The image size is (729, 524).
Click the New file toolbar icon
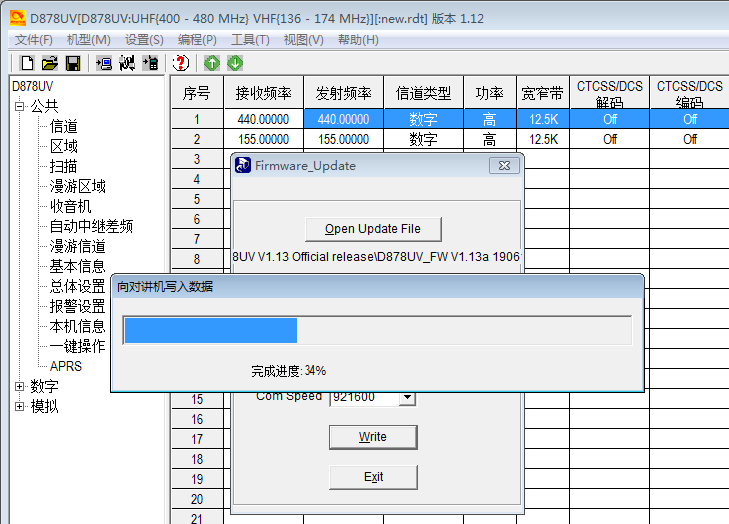tap(27, 63)
